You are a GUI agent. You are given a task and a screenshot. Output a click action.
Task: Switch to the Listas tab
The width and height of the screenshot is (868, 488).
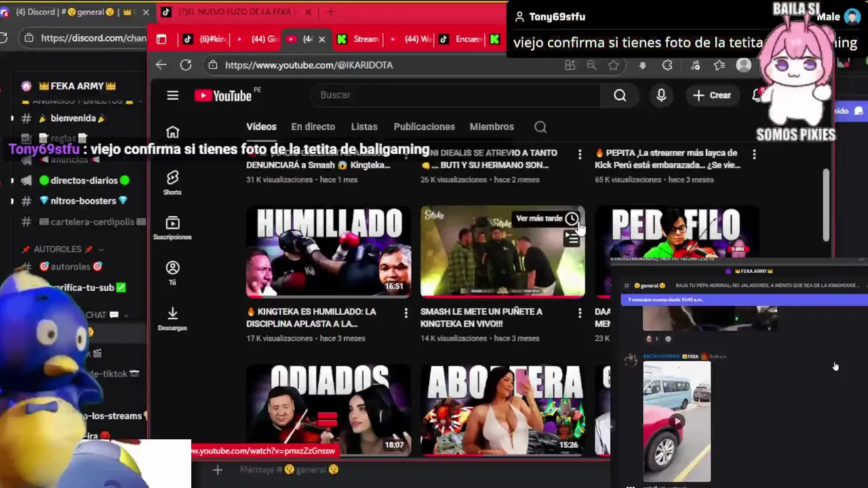point(364,127)
